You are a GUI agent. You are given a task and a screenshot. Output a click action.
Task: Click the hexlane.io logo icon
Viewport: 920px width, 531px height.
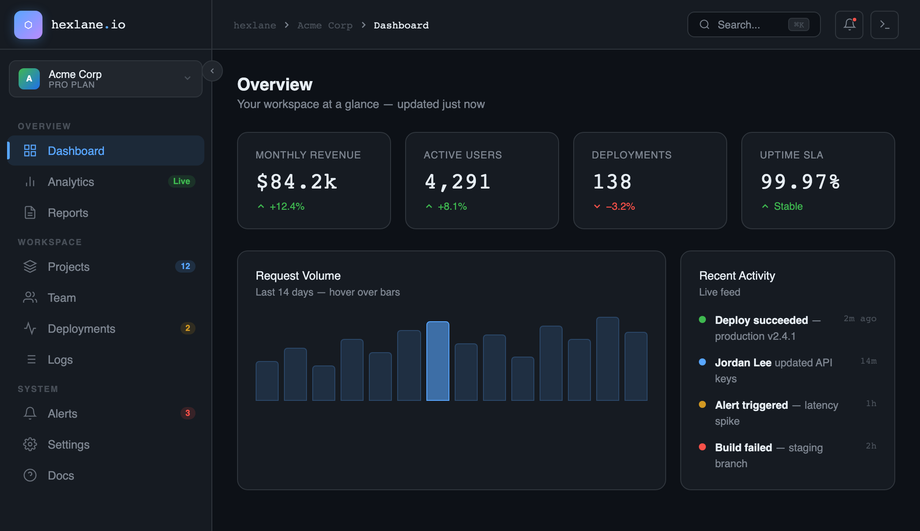28,25
